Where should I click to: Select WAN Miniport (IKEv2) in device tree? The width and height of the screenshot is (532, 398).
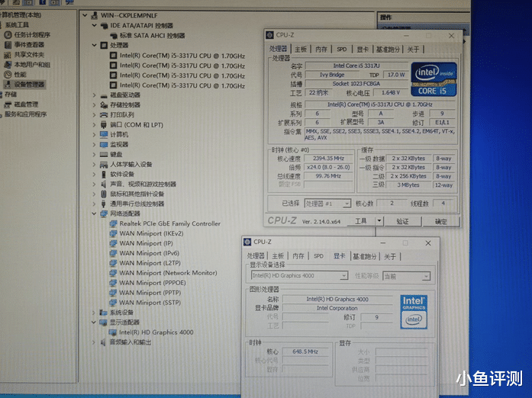pyautogui.click(x=151, y=233)
